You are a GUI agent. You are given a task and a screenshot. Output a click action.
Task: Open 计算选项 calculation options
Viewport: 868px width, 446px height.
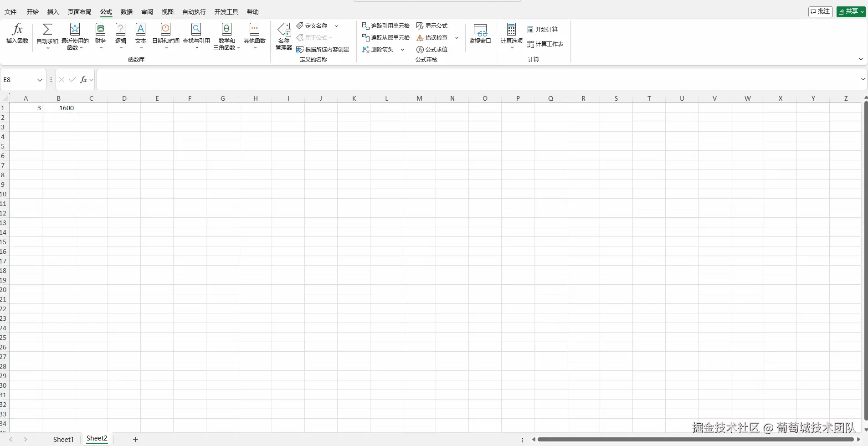(512, 36)
